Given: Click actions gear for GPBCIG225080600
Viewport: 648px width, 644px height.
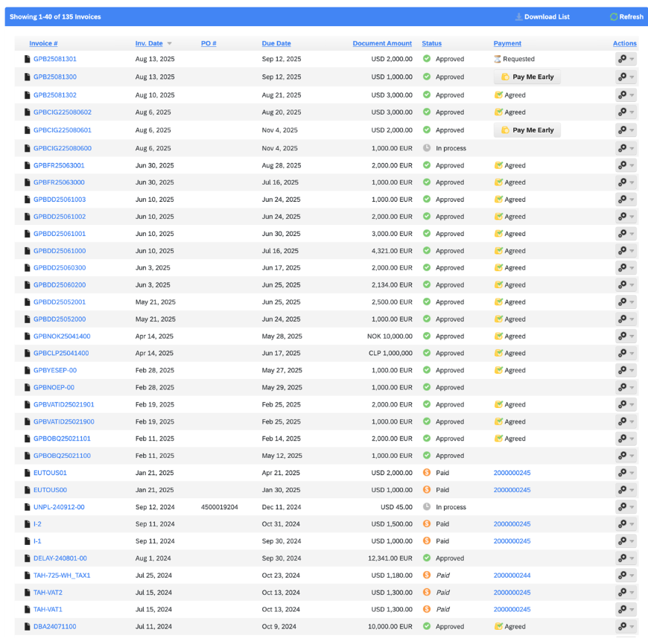Looking at the screenshot, I should (x=623, y=148).
